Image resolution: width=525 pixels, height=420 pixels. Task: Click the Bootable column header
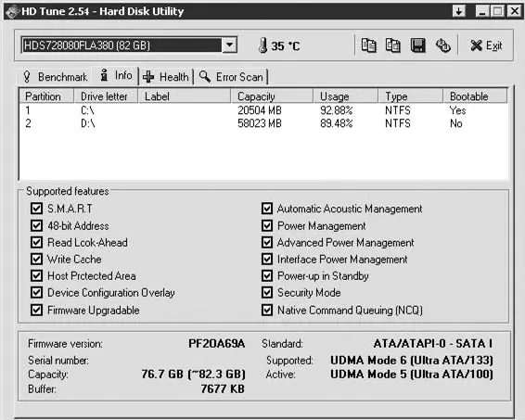(x=475, y=96)
